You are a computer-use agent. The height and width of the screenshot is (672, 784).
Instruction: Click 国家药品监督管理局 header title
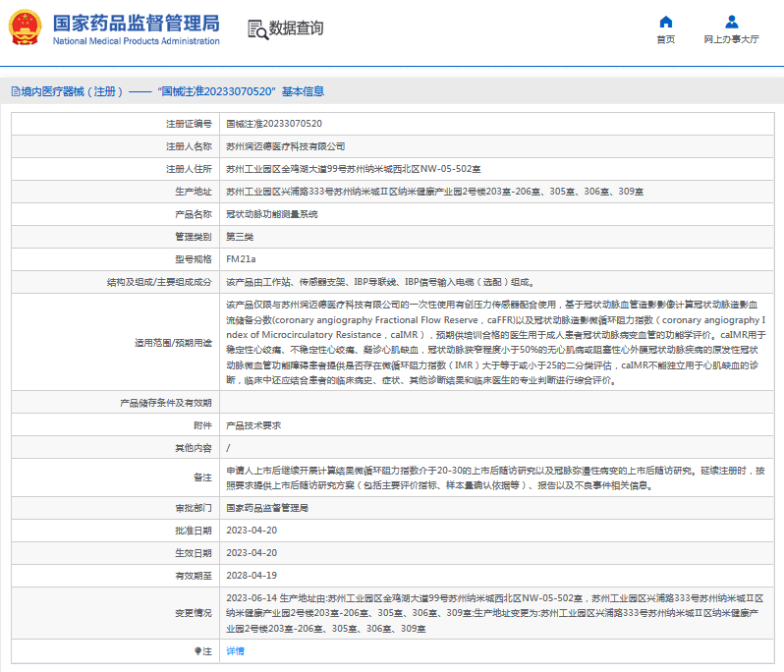[x=137, y=23]
